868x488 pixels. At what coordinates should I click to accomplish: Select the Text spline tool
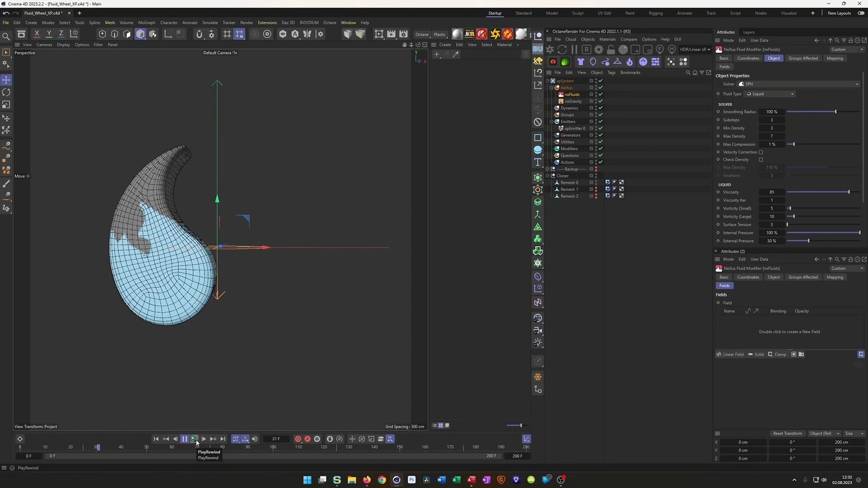[538, 162]
